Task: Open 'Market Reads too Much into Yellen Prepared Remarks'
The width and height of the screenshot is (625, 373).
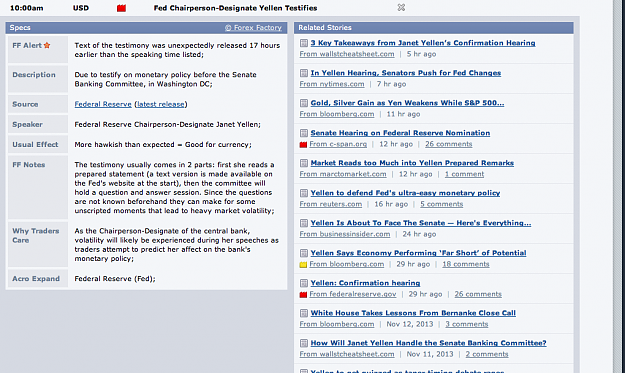Action: (412, 163)
